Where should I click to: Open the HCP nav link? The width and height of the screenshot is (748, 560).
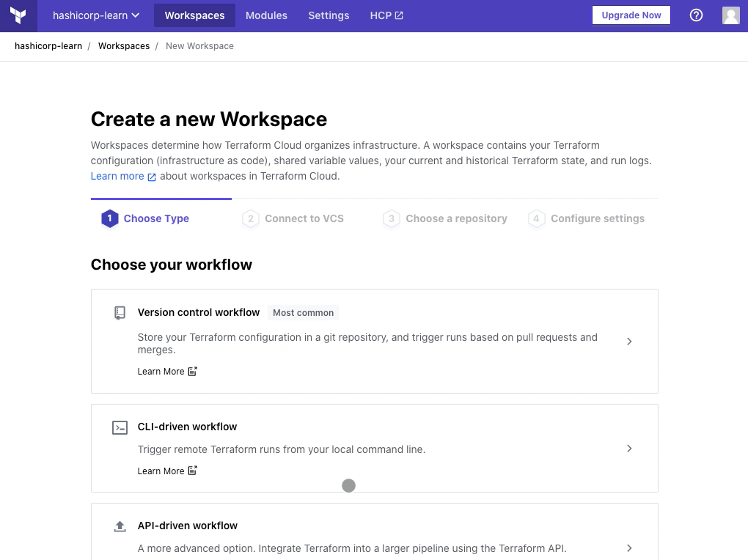tap(386, 15)
